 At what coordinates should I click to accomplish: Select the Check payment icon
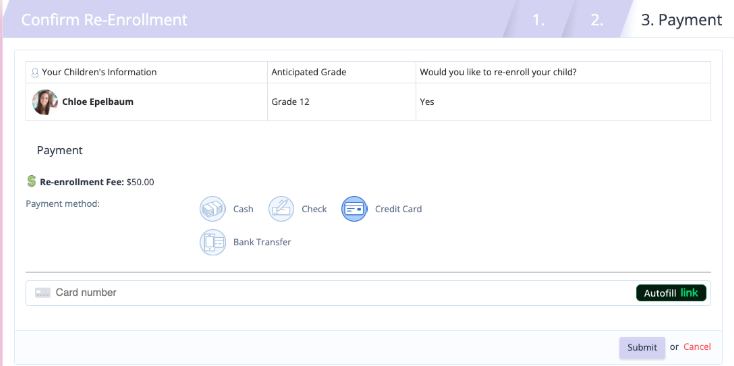pos(281,209)
